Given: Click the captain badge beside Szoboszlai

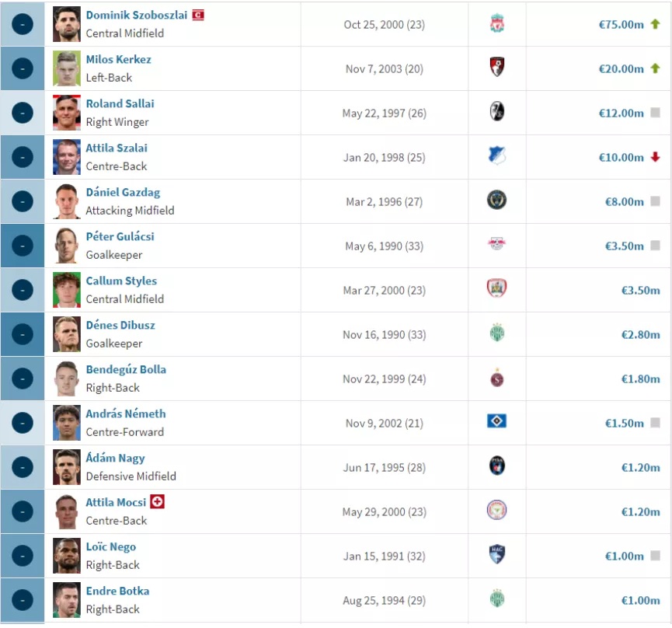Looking at the screenshot, I should 198,15.
